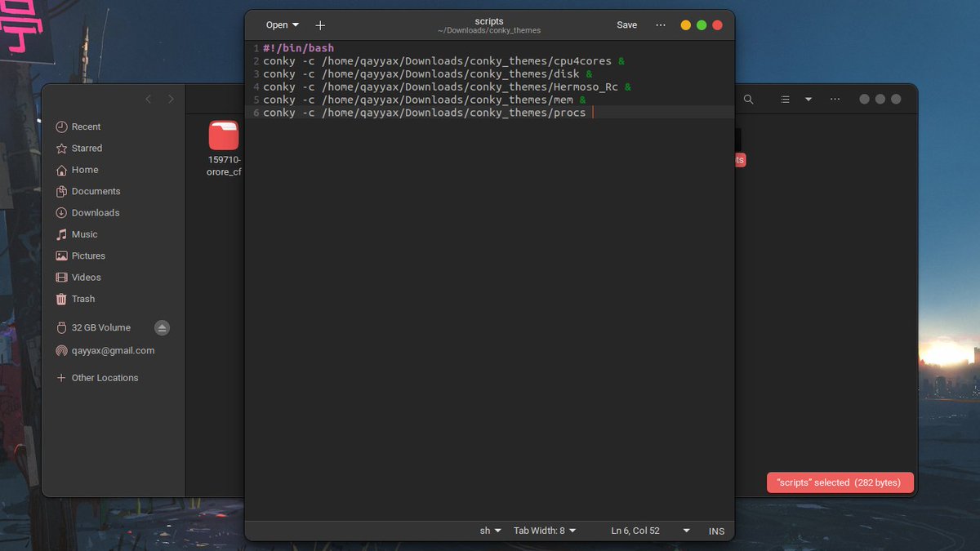Open the Files window options menu
The image size is (980, 551).
[835, 99]
